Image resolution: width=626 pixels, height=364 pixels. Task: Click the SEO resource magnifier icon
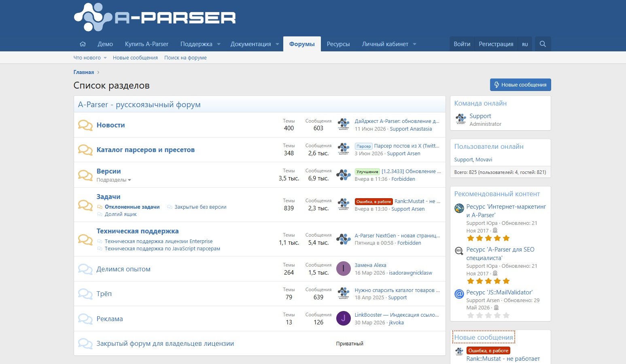tap(459, 251)
